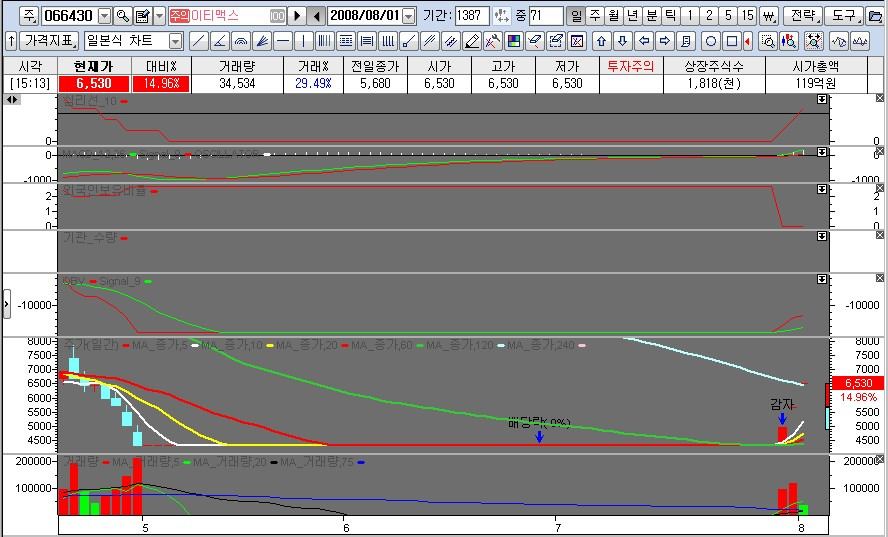This screenshot has height=537, width=888.
Task: Open the 도구 tools menu
Action: (844, 16)
